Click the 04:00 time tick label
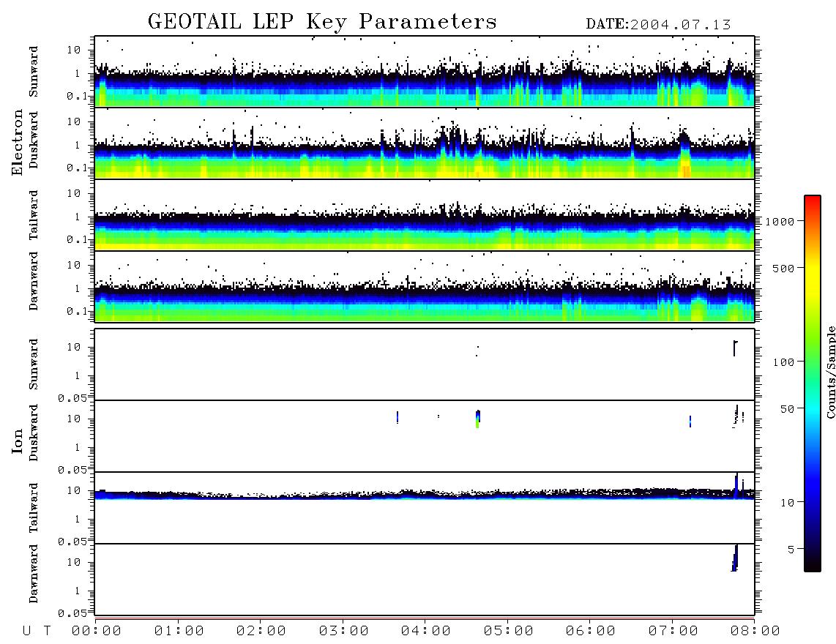The image size is (836, 644). (x=426, y=632)
